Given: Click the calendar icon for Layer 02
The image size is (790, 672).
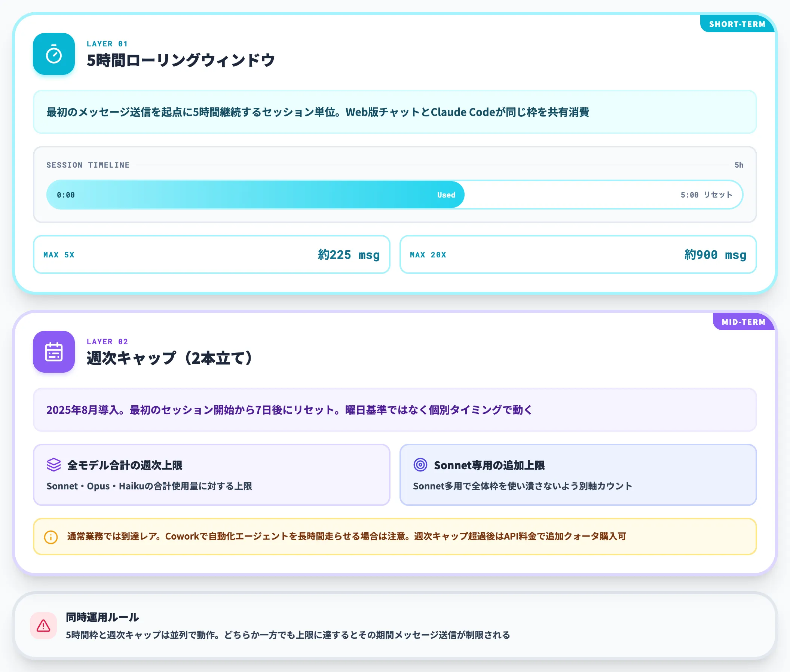Looking at the screenshot, I should [54, 352].
